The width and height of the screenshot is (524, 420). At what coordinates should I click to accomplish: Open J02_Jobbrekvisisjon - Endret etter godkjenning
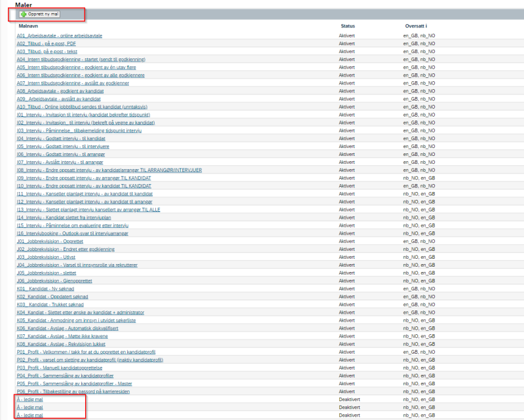tap(66, 250)
